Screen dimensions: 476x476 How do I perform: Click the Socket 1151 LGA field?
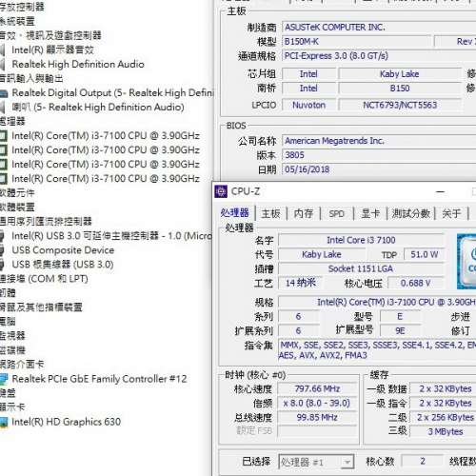click(x=361, y=269)
